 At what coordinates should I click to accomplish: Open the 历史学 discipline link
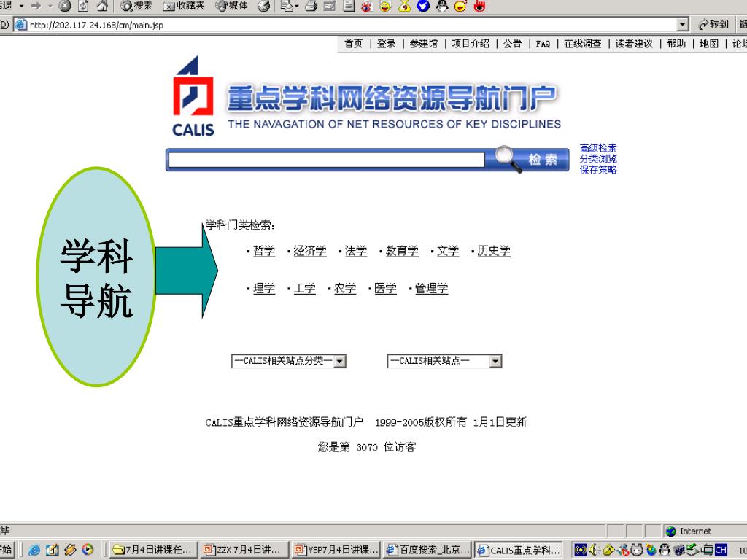point(494,251)
